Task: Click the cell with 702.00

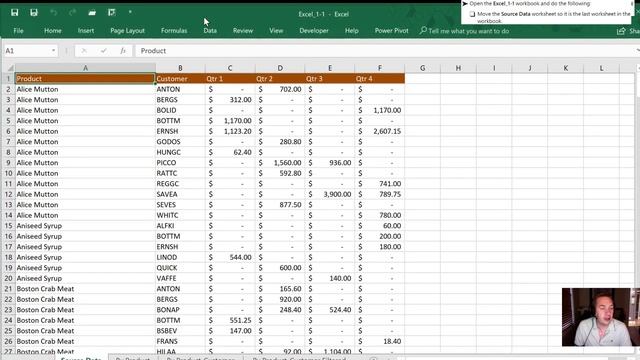Action: click(280, 89)
